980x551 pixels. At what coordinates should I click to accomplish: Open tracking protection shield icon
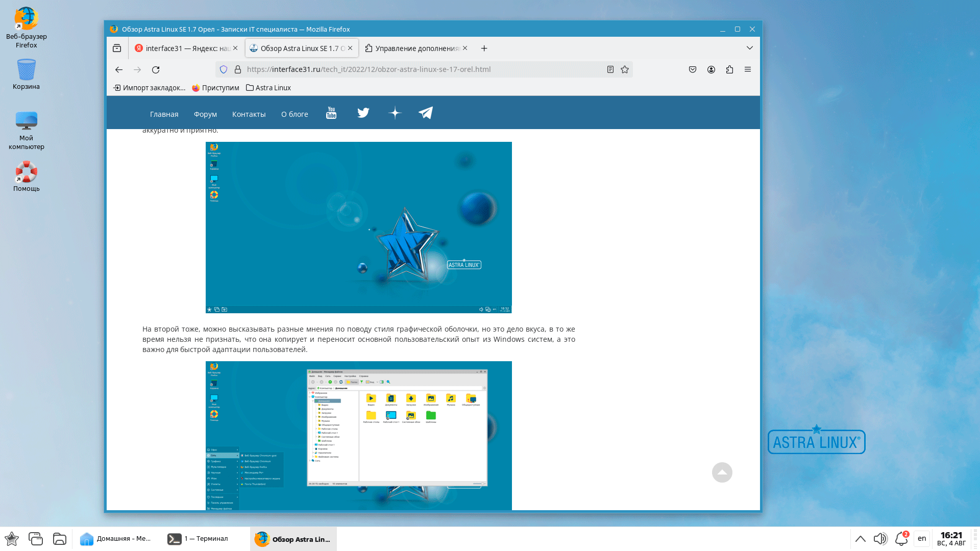(224, 69)
